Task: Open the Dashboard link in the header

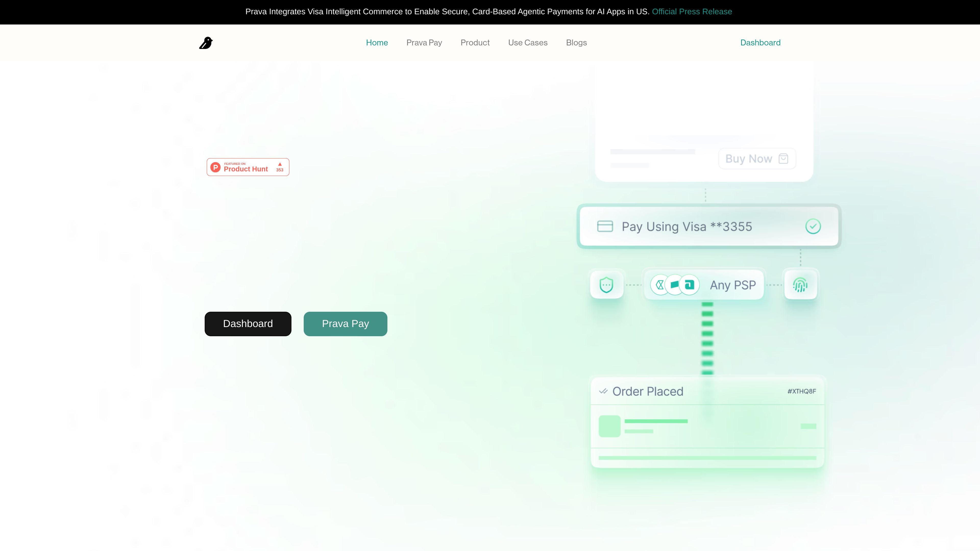Action: [x=760, y=43]
